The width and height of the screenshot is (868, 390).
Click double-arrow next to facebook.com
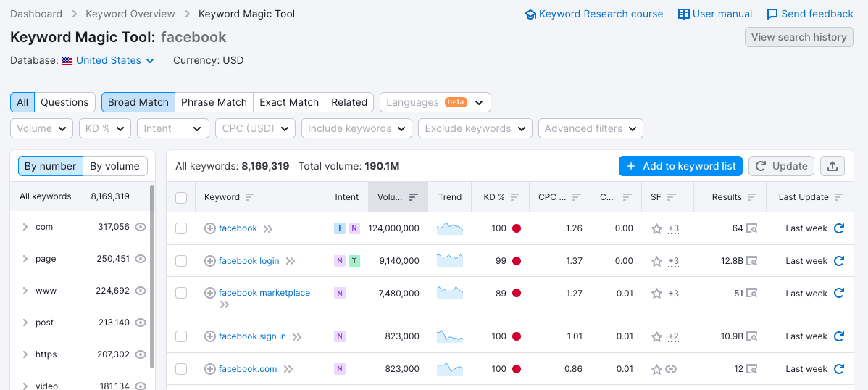point(288,370)
